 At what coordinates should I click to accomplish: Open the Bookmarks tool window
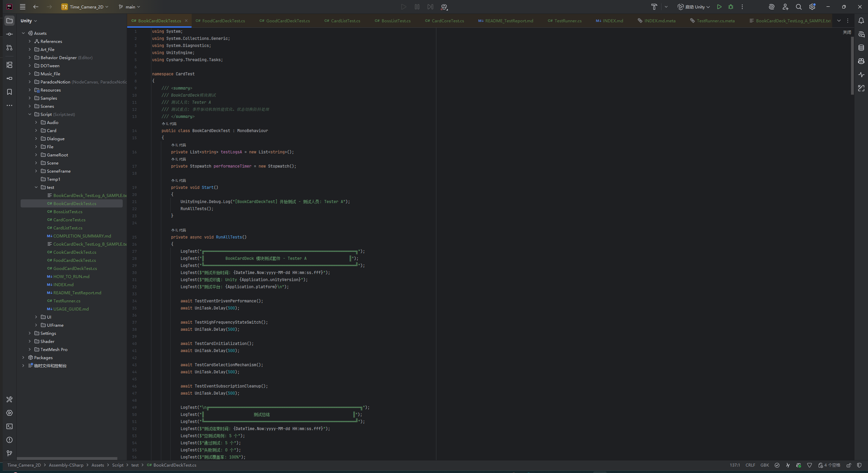pos(9,92)
